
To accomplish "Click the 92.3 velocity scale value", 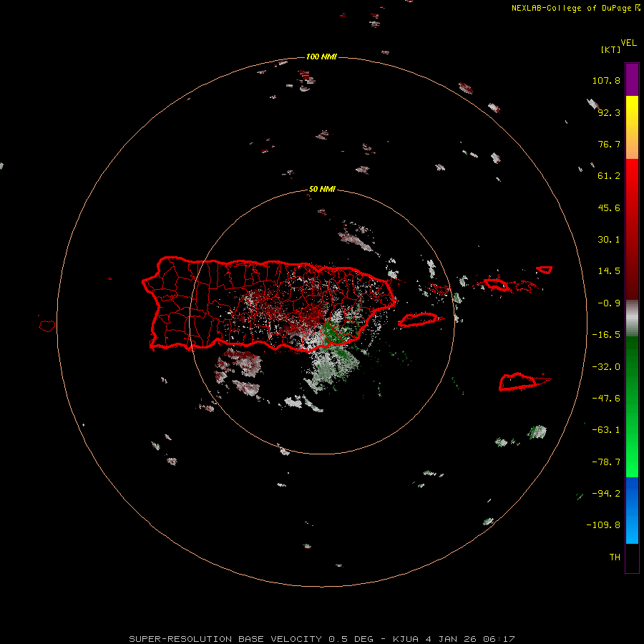I will coord(609,112).
